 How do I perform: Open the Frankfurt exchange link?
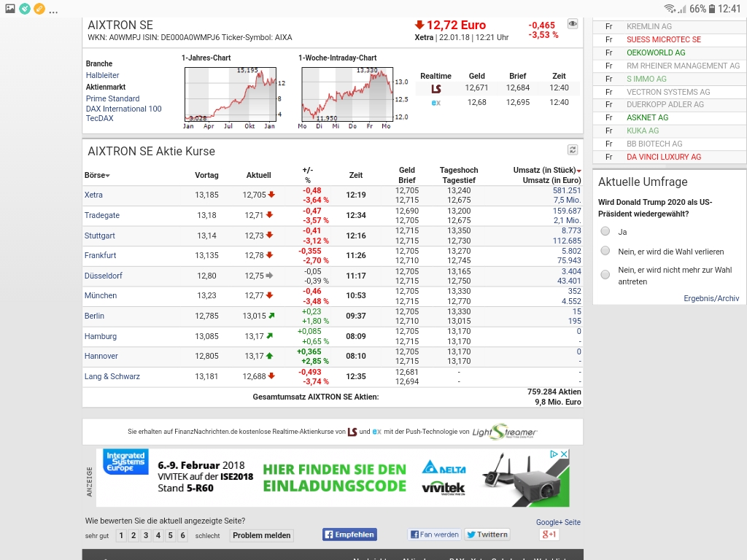[100, 255]
